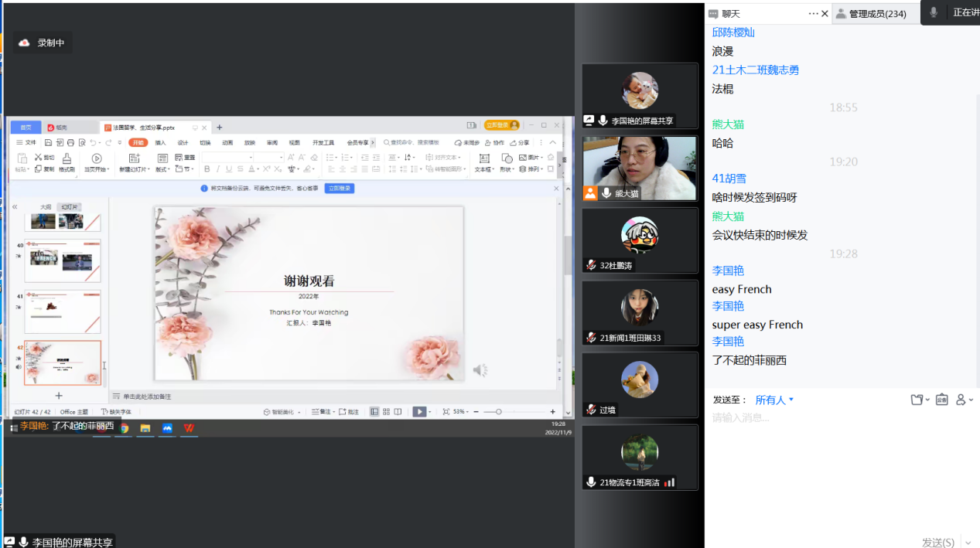The width and height of the screenshot is (980, 548).
Task: Open more options in chat header
Action: point(813,13)
